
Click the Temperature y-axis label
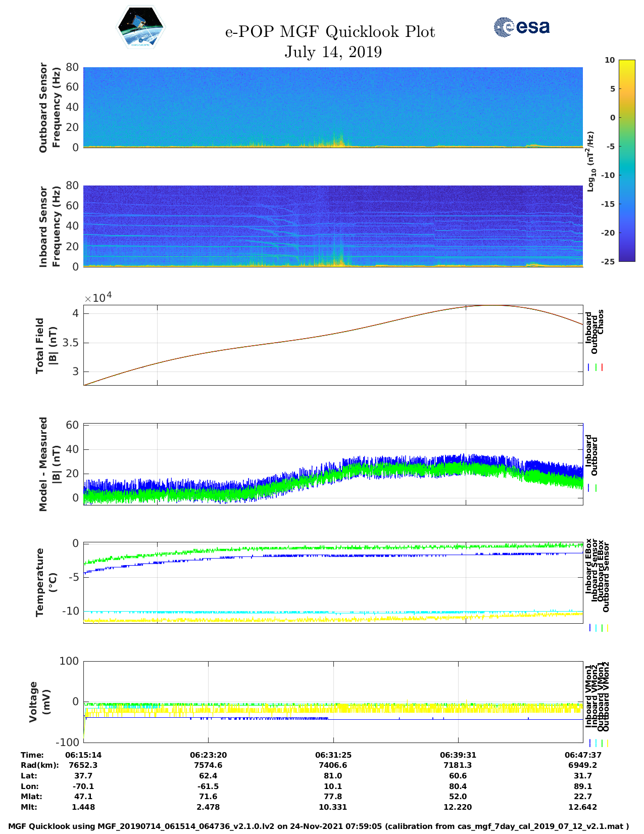tap(45, 582)
